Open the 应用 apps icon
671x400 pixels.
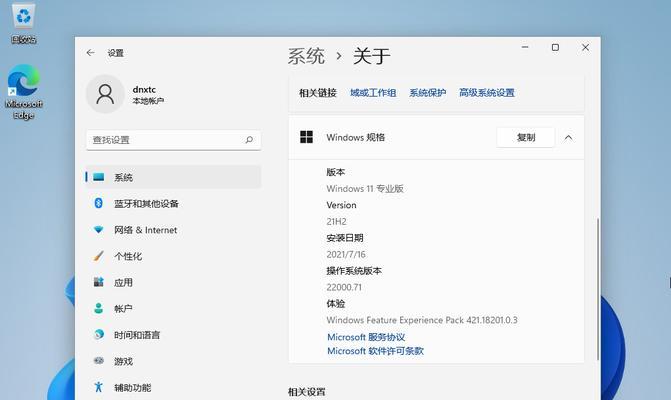click(x=98, y=282)
